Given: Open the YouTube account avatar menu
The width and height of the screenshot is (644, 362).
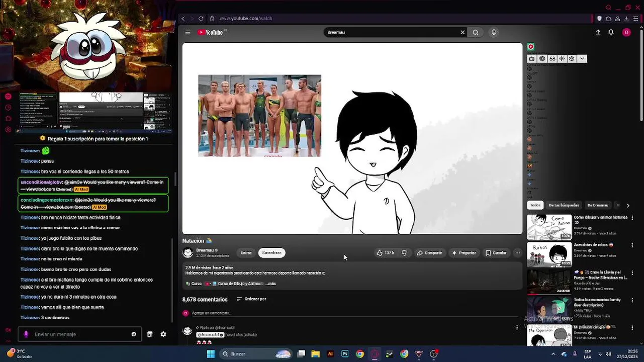Looking at the screenshot, I should click(626, 32).
